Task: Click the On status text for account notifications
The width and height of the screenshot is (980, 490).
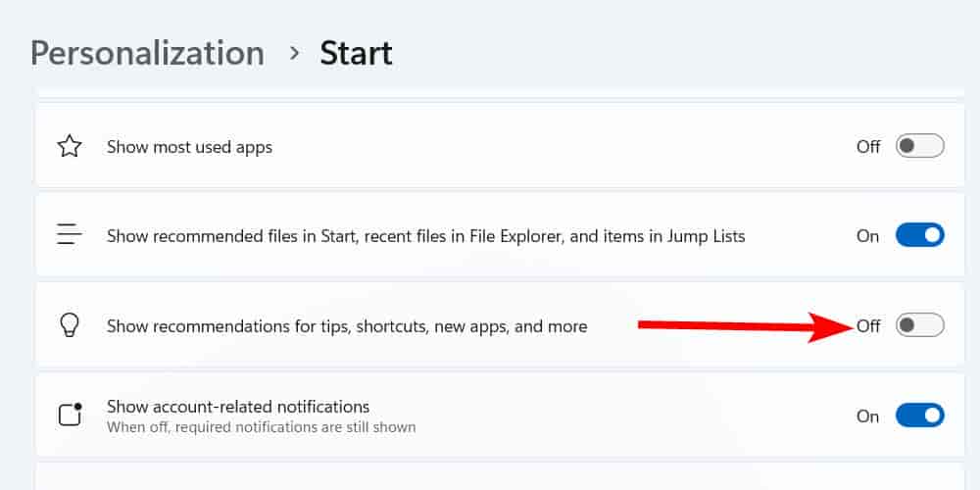Action: [867, 416]
